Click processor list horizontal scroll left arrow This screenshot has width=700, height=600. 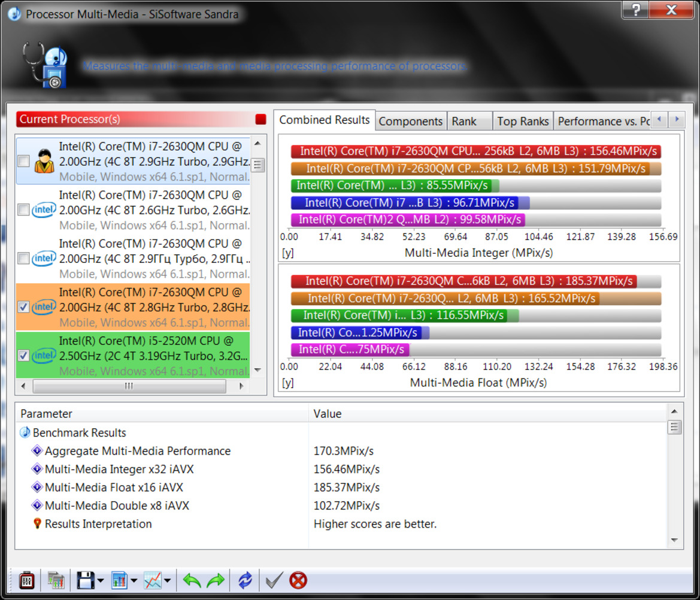point(23,386)
